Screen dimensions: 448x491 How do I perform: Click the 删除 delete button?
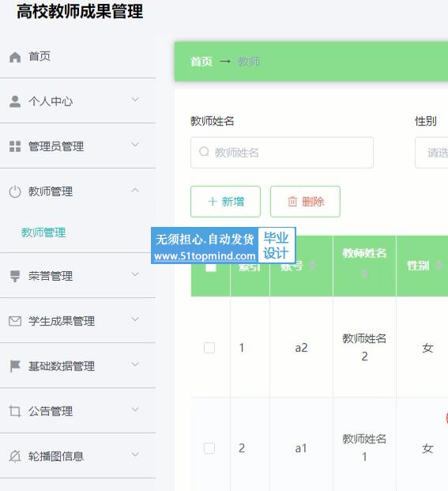305,202
